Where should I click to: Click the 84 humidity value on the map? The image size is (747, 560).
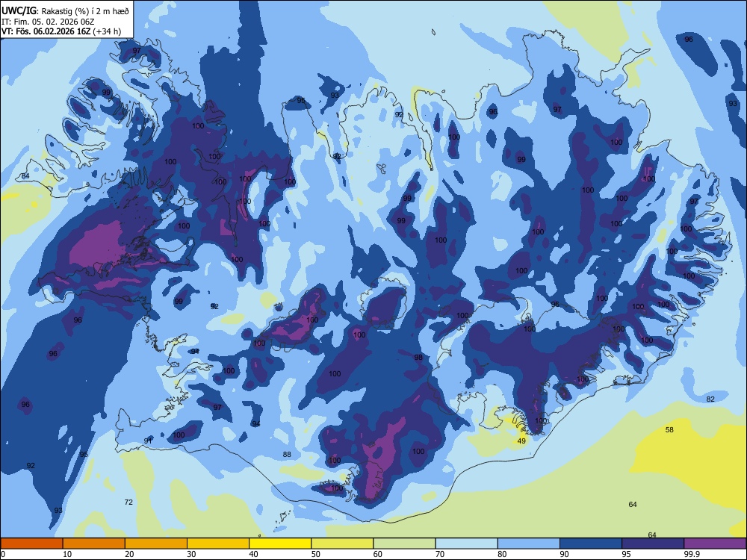coord(25,176)
